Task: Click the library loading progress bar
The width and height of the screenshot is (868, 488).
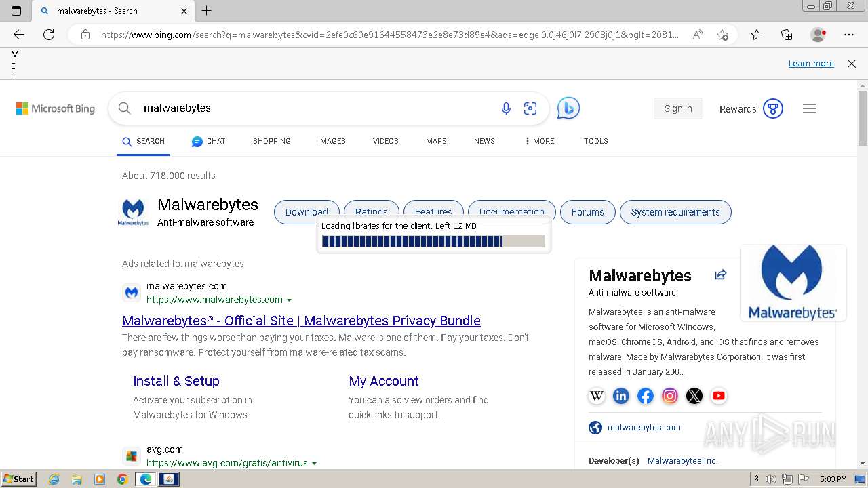Action: [x=433, y=241]
